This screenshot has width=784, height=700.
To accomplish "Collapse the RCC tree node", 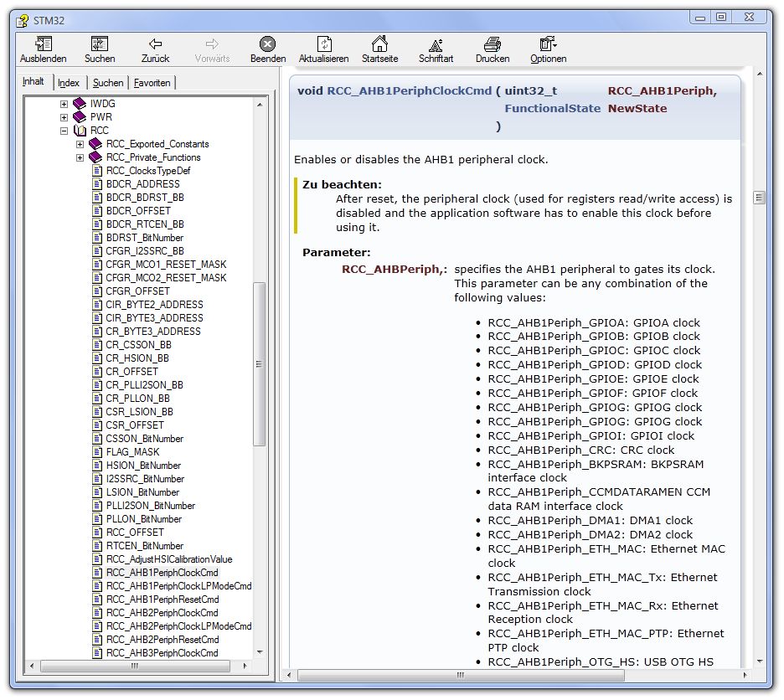I will pos(64,131).
